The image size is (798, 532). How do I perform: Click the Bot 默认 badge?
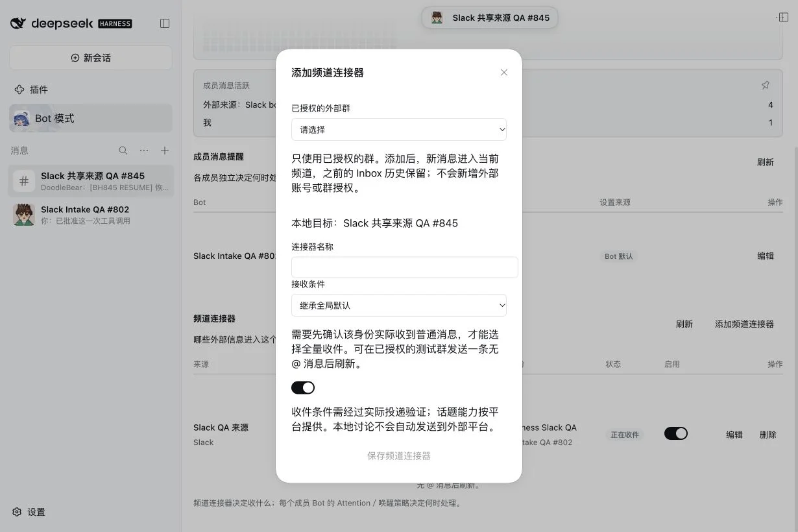pos(618,256)
